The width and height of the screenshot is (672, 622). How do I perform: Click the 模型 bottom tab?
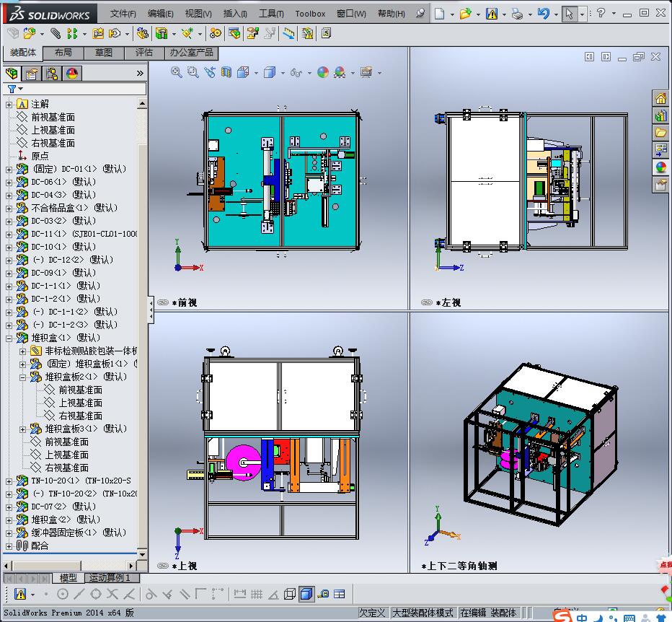68,578
